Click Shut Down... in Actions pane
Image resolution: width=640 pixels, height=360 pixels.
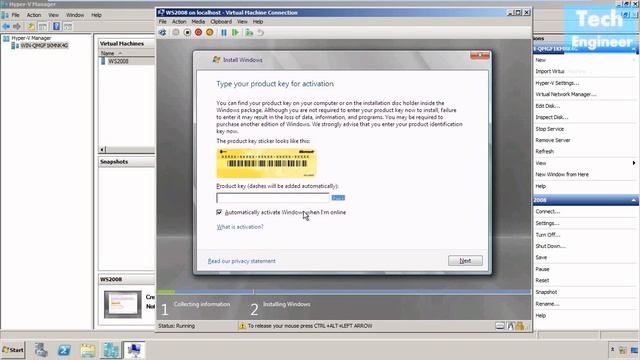(551, 246)
